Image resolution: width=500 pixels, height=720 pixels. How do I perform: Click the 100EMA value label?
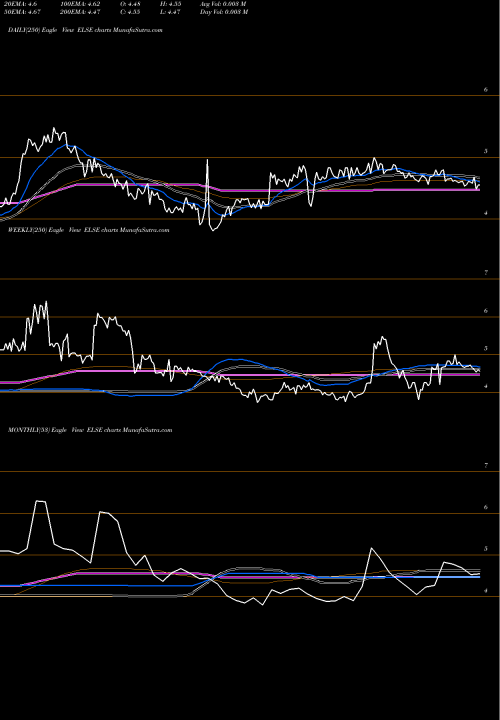pyautogui.click(x=80, y=4)
